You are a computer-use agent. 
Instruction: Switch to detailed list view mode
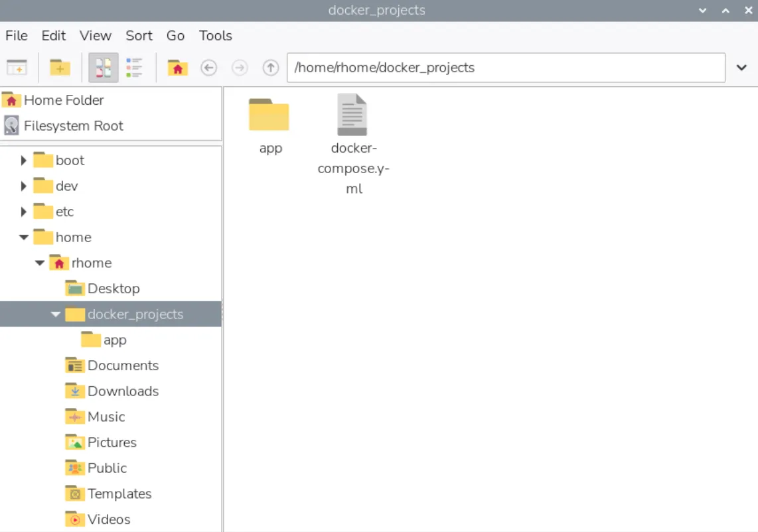134,68
